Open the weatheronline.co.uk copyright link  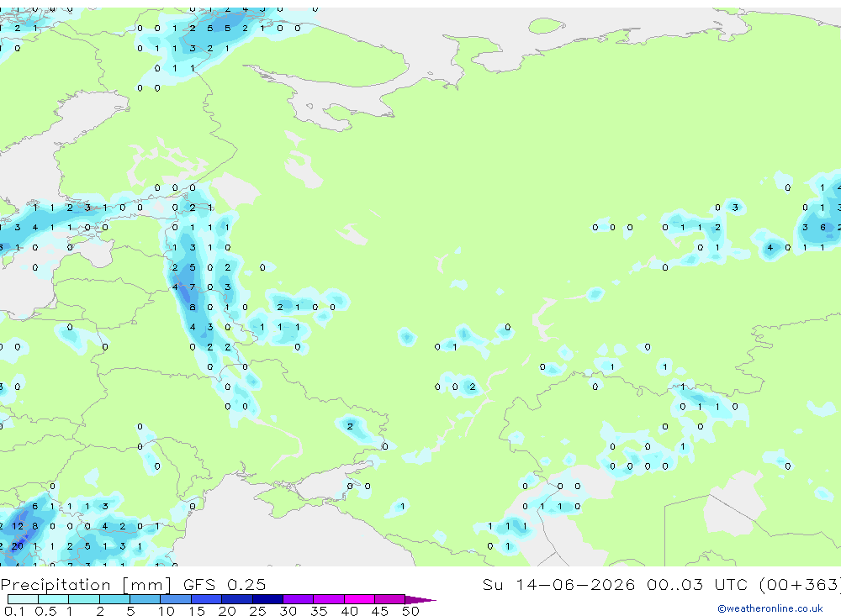(770, 608)
